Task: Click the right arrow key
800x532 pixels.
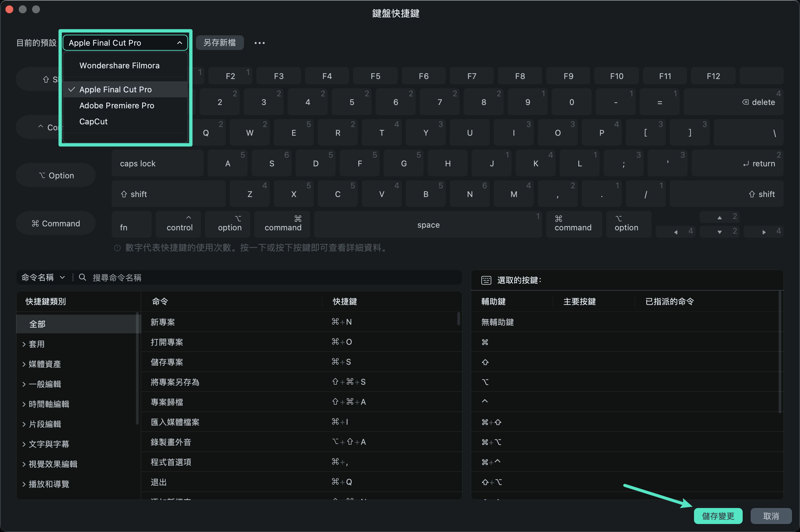Action: click(764, 232)
